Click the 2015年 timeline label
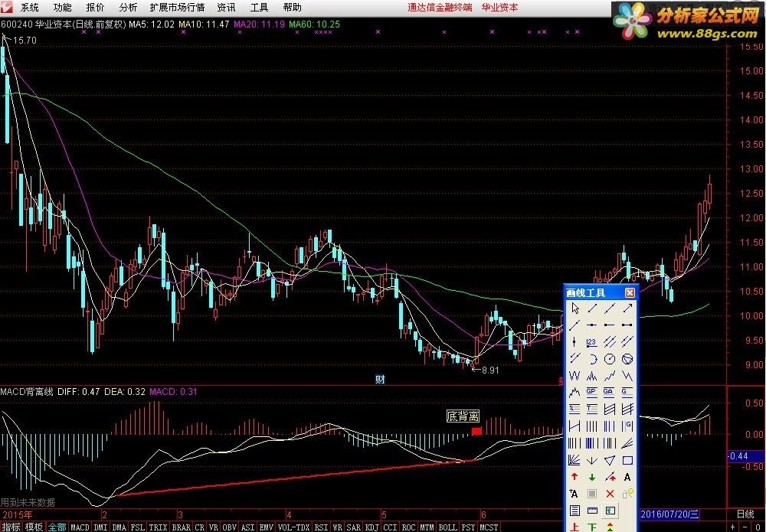This screenshot has width=766, height=532. [18, 514]
